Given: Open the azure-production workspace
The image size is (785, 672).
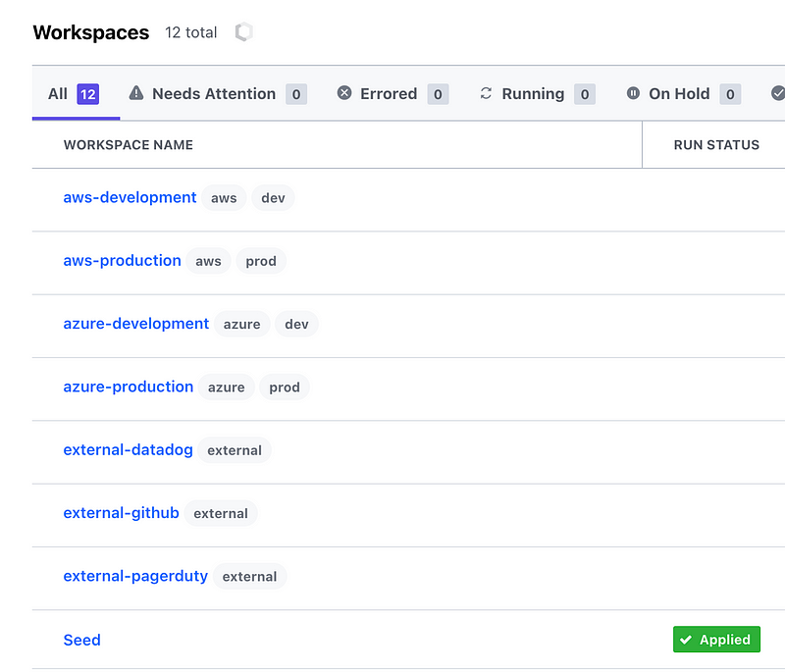Looking at the screenshot, I should point(129,387).
